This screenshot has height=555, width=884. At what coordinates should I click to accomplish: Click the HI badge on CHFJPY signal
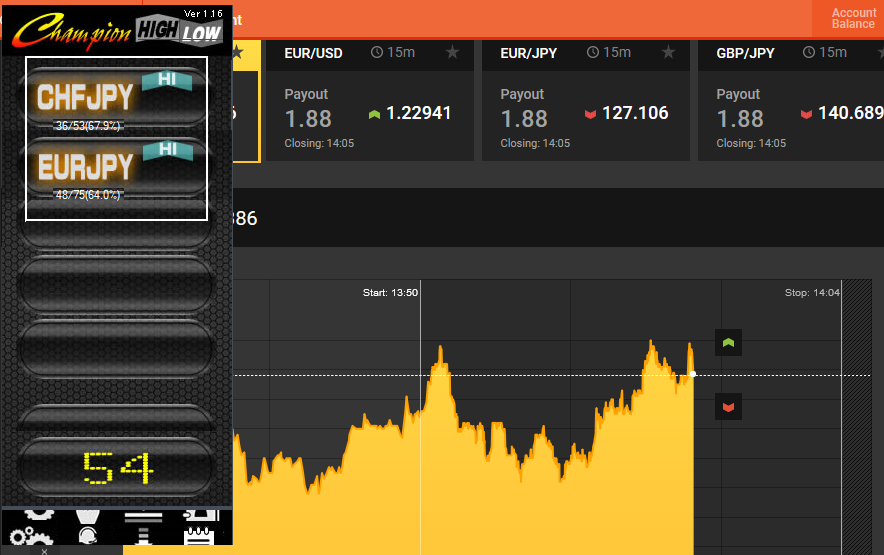pyautogui.click(x=166, y=80)
